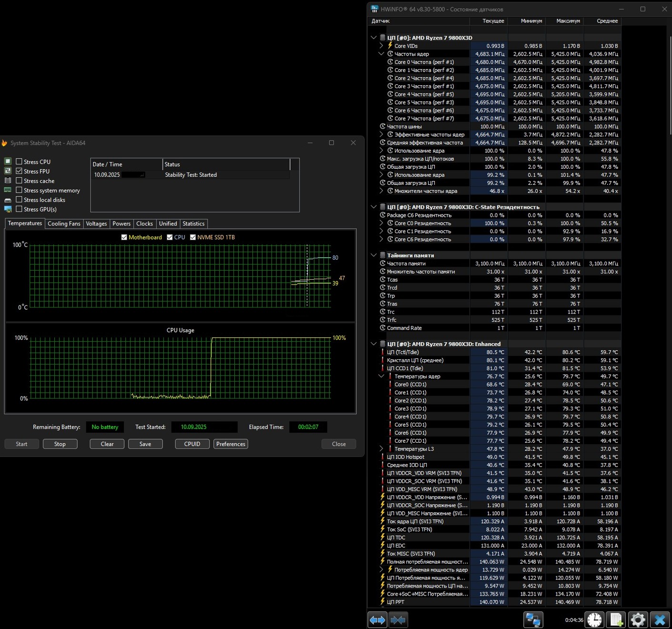Uncheck the Motherboard temperature graph checkbox
This screenshot has height=629, width=672.
[x=124, y=237]
